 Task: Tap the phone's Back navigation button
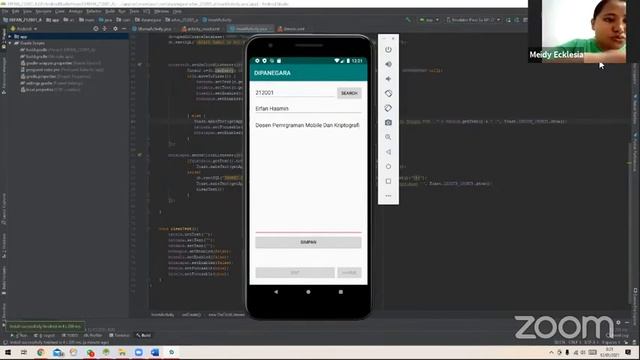276,292
